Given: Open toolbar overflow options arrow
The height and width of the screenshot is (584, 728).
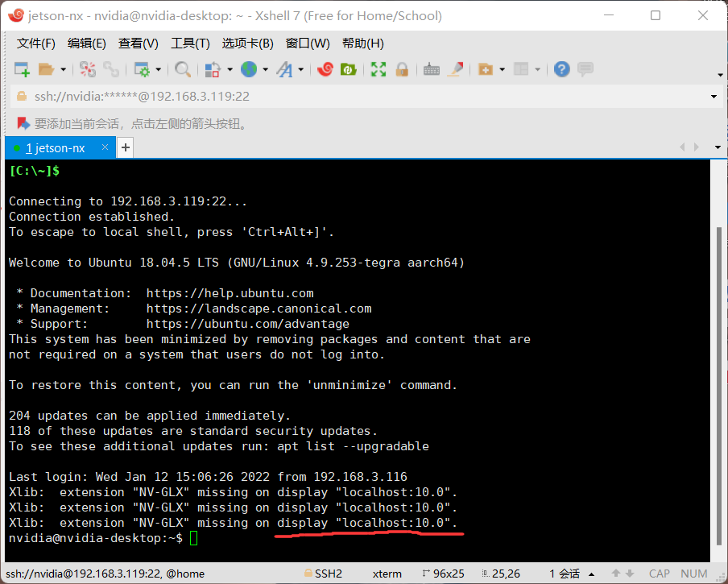Looking at the screenshot, I should click(x=720, y=75).
